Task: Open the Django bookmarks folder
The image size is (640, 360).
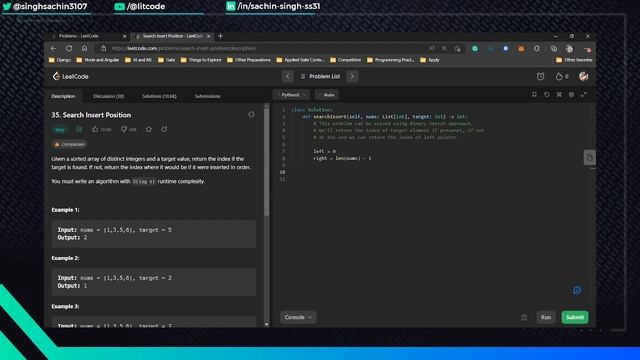Action: [60, 60]
